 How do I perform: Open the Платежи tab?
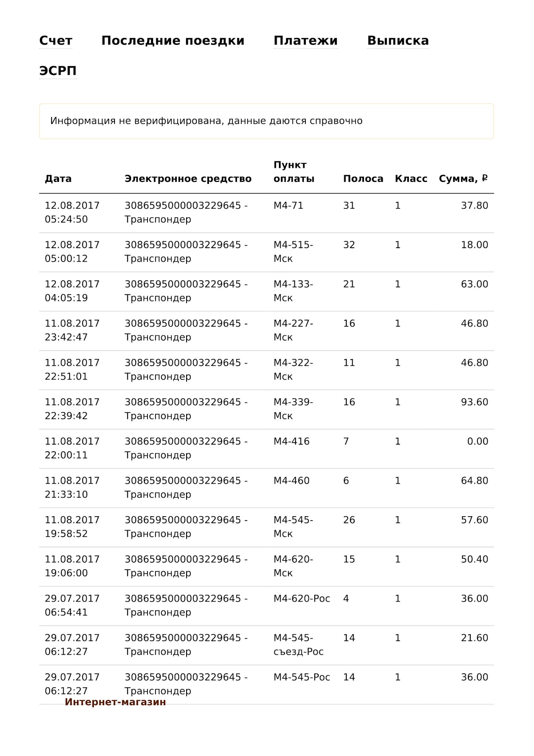(x=306, y=41)
